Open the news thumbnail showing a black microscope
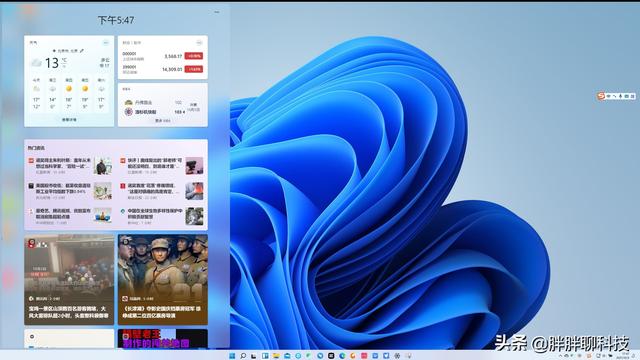This screenshot has height=360, width=640. tap(194, 166)
